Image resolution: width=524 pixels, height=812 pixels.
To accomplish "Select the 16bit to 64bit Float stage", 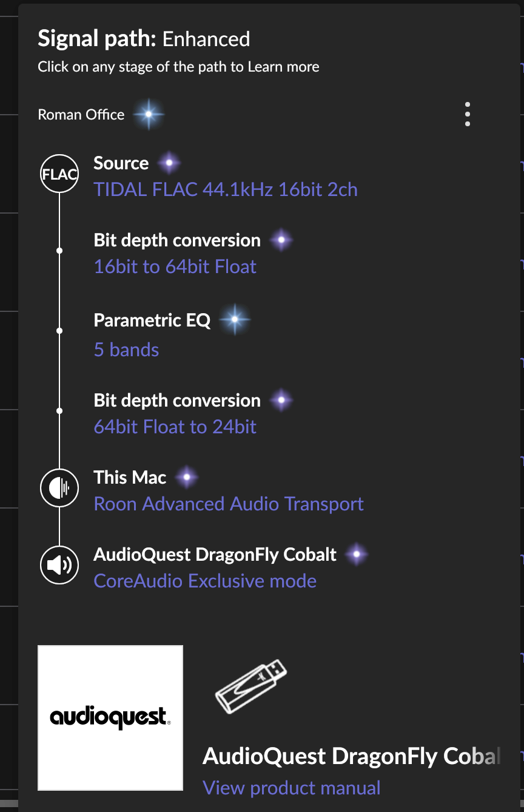I will click(175, 266).
